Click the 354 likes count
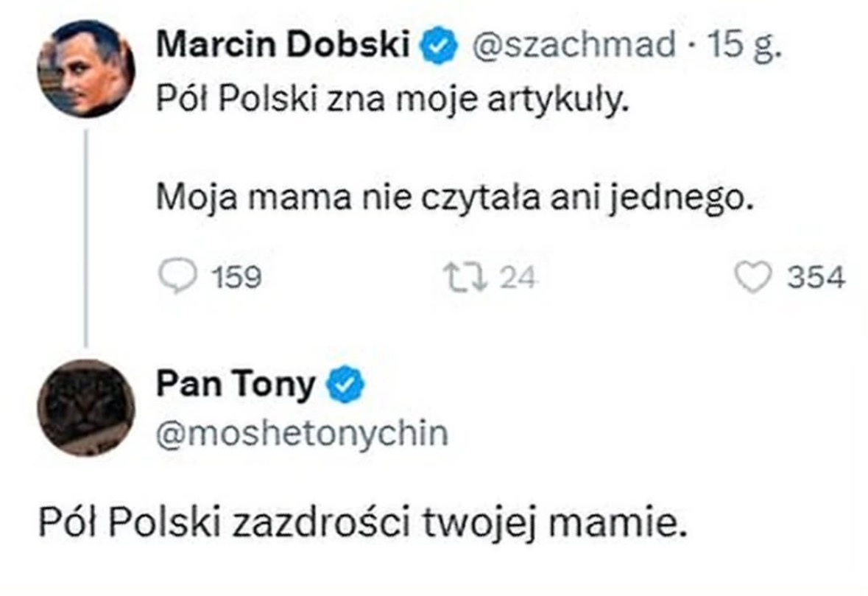 coord(816,278)
